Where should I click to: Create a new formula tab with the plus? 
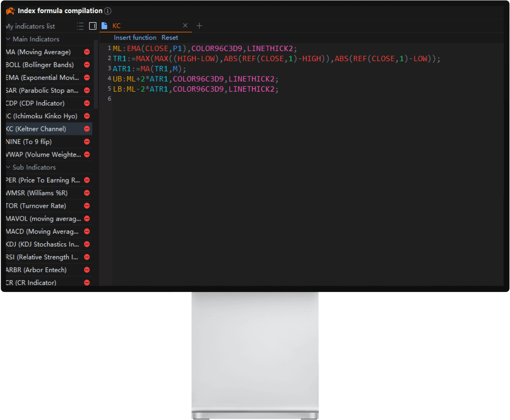point(199,26)
